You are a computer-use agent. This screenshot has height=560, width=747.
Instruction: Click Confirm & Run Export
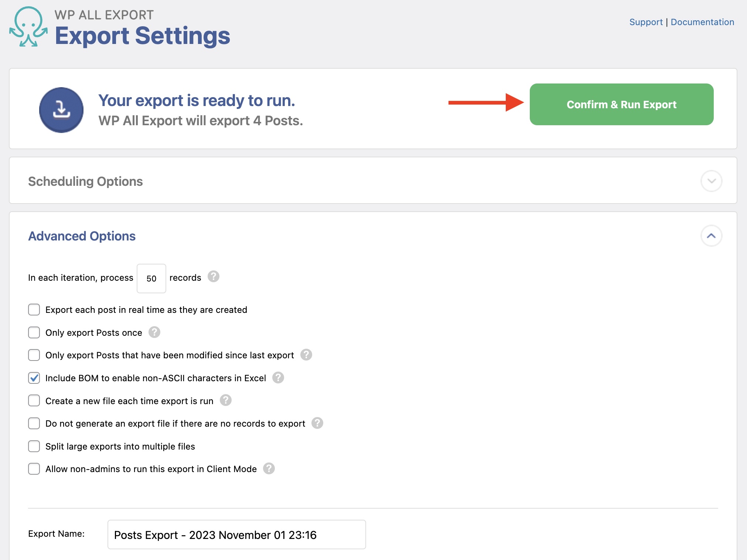(621, 105)
